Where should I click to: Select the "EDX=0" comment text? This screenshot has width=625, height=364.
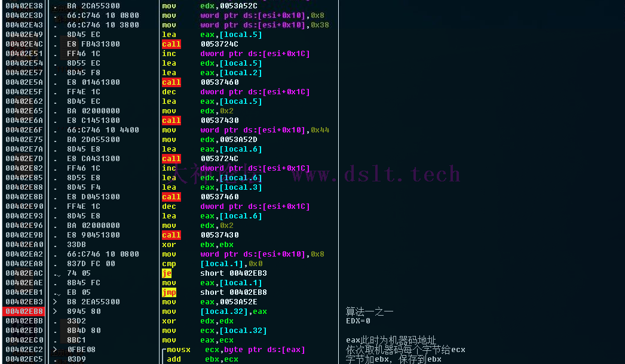point(358,321)
